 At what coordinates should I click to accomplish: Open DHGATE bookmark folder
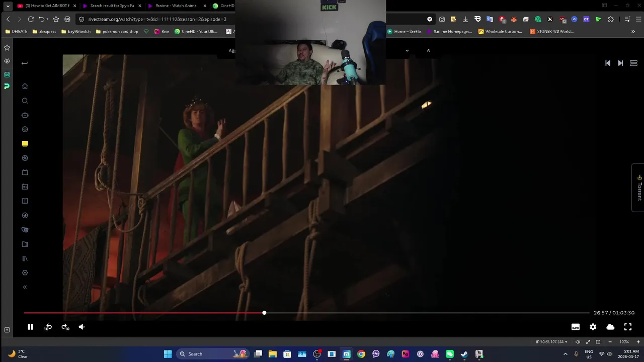tap(16, 31)
